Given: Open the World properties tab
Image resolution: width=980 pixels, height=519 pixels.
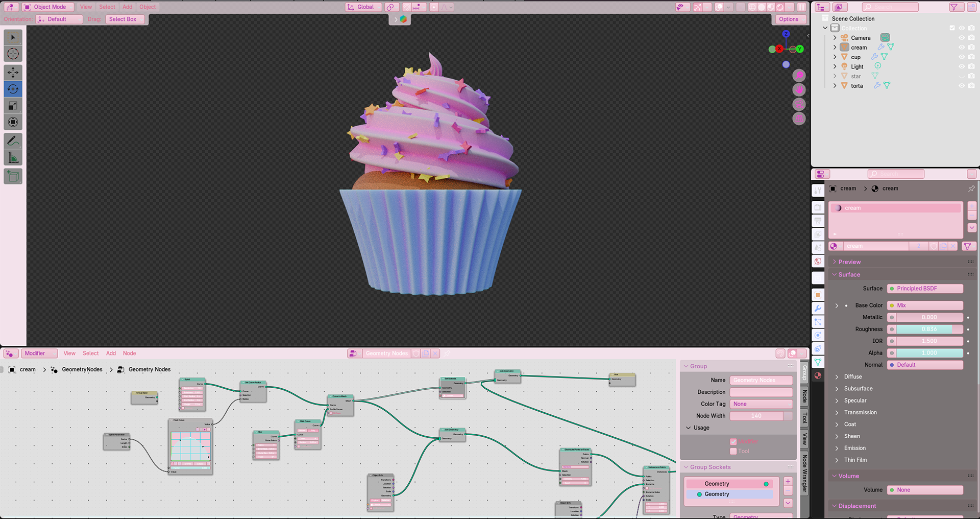Looking at the screenshot, I should point(818,261).
